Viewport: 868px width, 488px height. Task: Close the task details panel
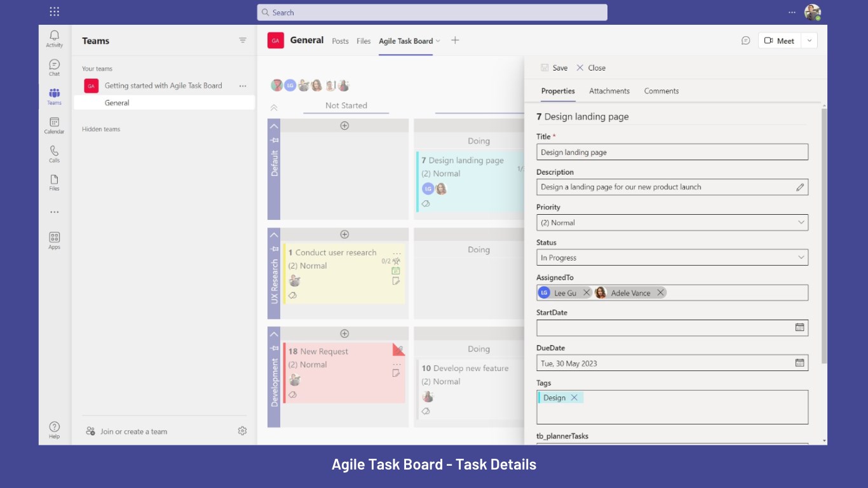591,68
